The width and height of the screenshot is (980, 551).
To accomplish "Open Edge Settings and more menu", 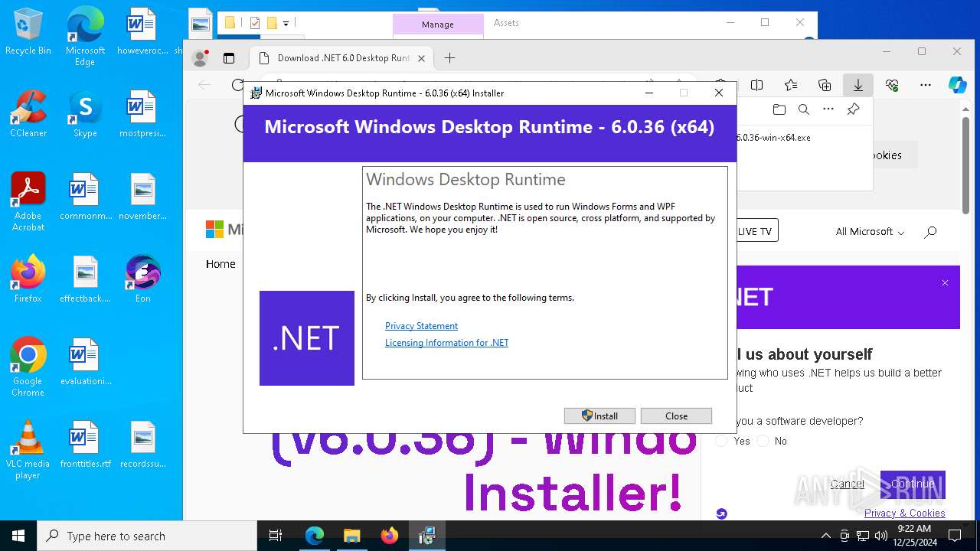I will click(926, 85).
